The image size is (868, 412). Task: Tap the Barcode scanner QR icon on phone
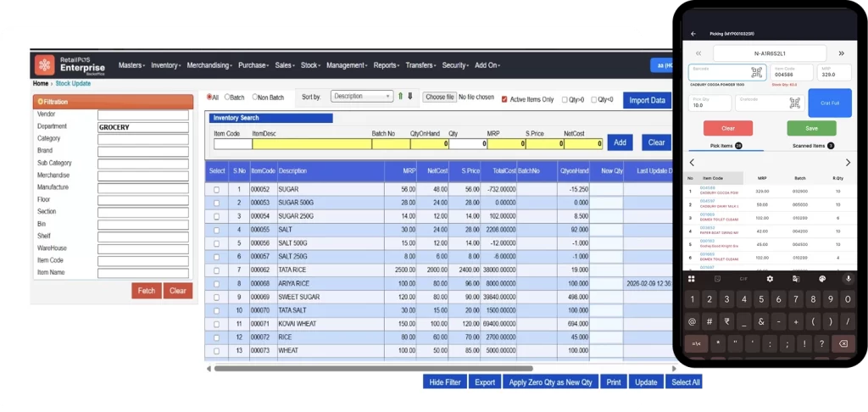pyautogui.click(x=756, y=73)
